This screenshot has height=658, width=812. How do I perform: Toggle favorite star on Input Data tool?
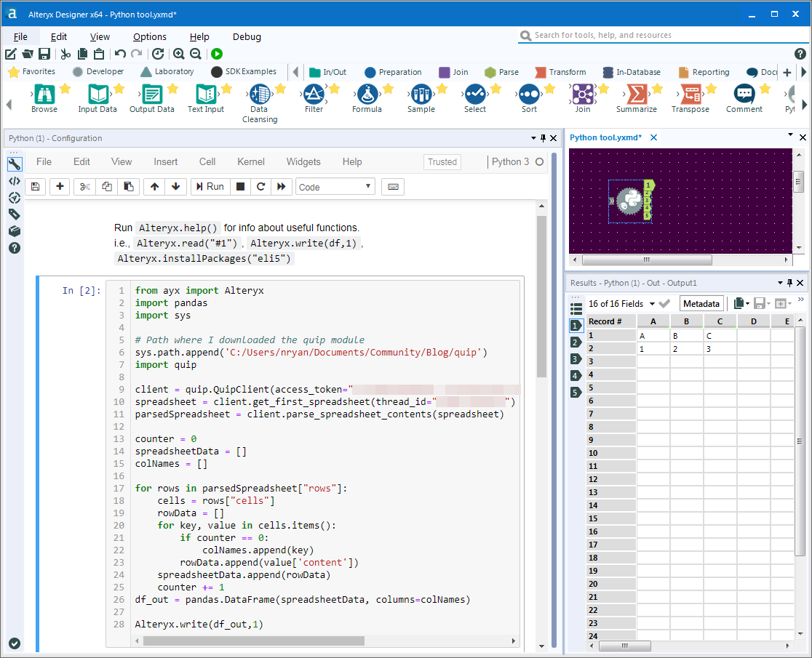pos(119,89)
